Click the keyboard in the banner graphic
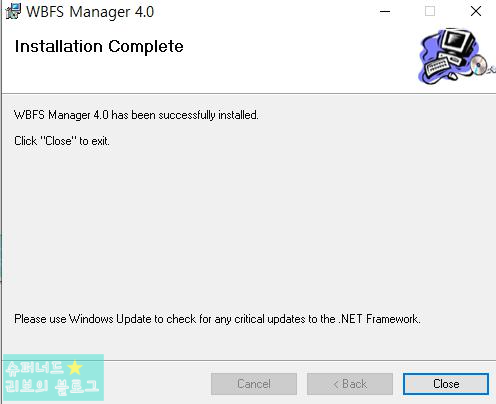The image size is (496, 404). 437,66
